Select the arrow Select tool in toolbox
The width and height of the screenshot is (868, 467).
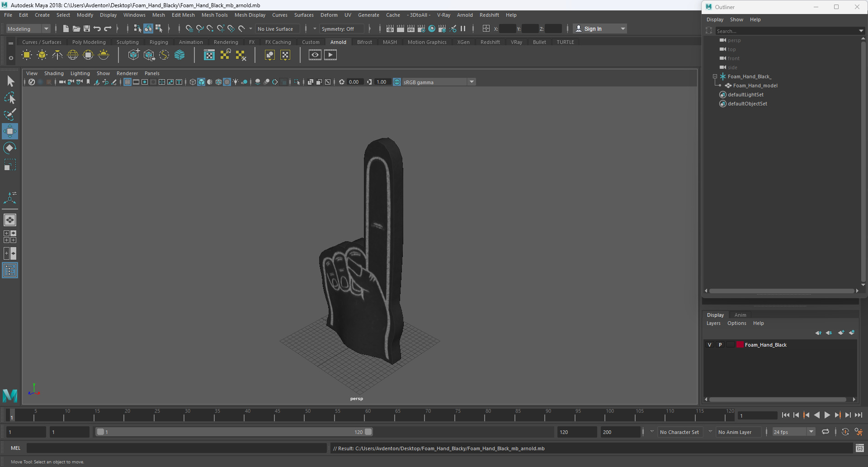pos(10,81)
